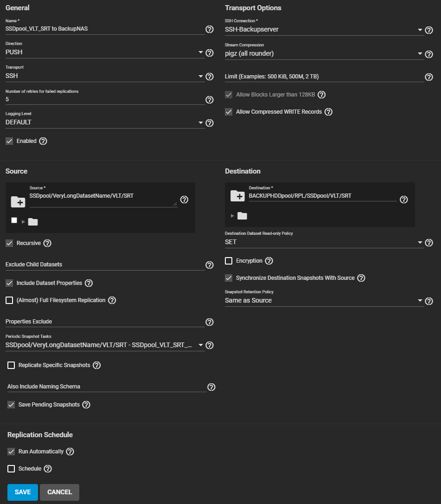Viewport: 441px width, 504px height.
Task: Enable the Encryption checkbox
Action: (229, 261)
